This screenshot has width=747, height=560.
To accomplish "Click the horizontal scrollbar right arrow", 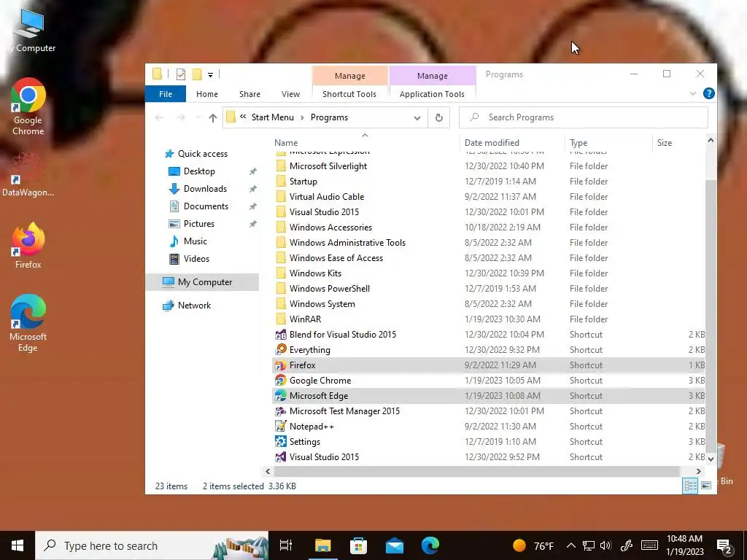I will [x=698, y=472].
